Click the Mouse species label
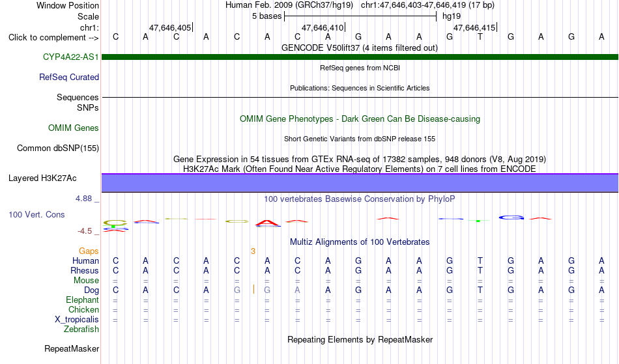The height and width of the screenshot is (364, 619). point(86,281)
